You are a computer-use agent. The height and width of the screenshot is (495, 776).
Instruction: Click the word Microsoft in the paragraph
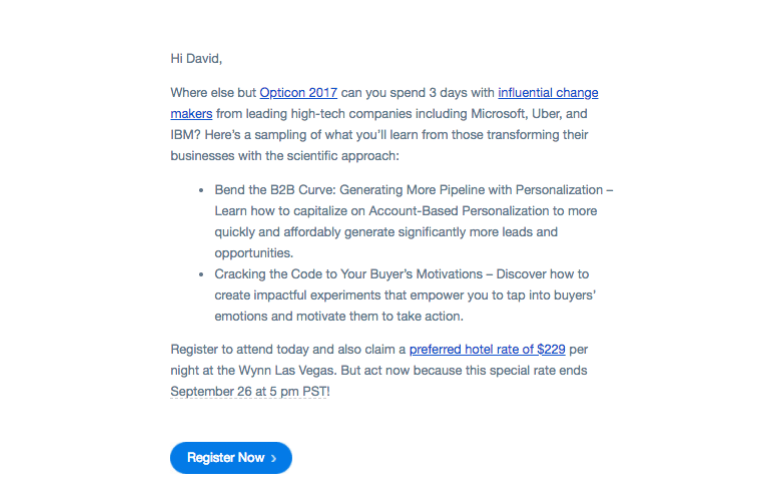point(499,114)
